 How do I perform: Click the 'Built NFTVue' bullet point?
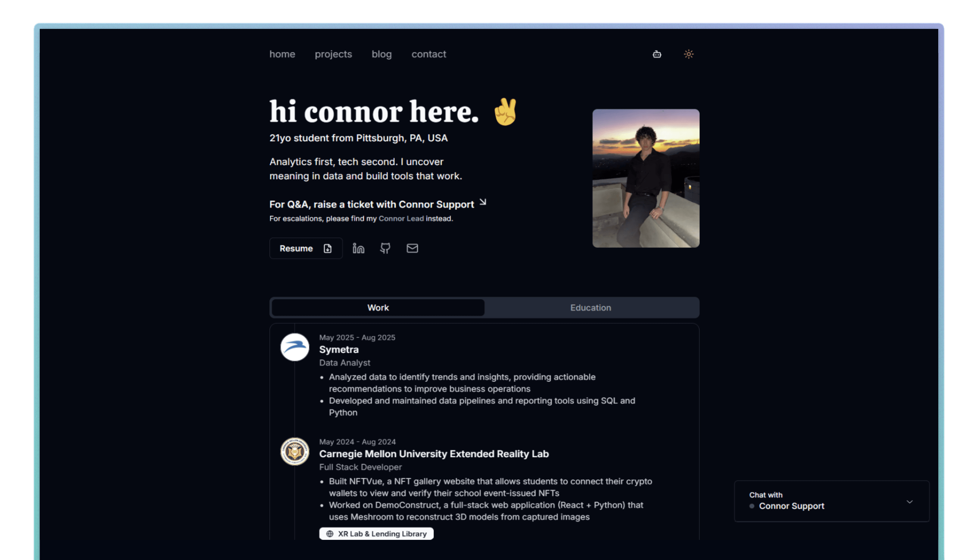[491, 487]
